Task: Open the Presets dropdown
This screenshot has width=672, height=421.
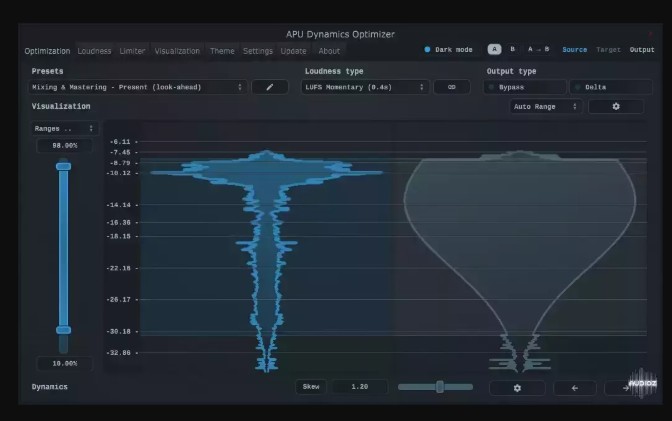Action: coord(138,87)
